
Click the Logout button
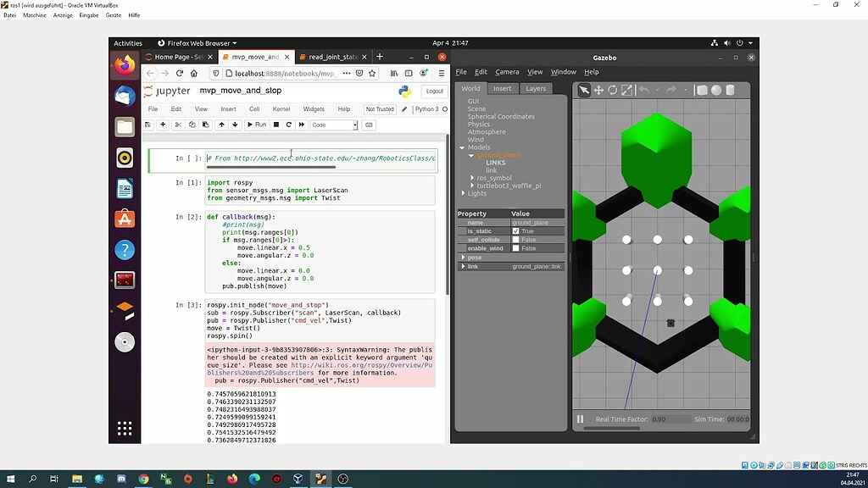(x=435, y=91)
